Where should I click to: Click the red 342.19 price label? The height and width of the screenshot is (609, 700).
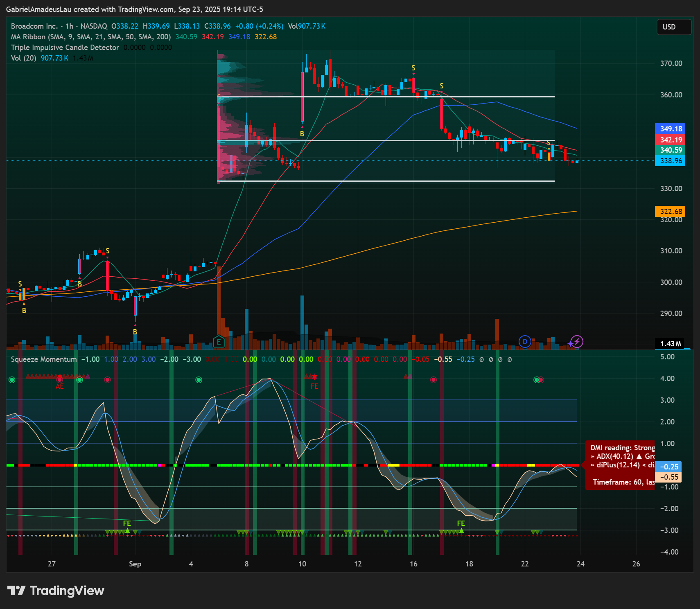tap(670, 140)
